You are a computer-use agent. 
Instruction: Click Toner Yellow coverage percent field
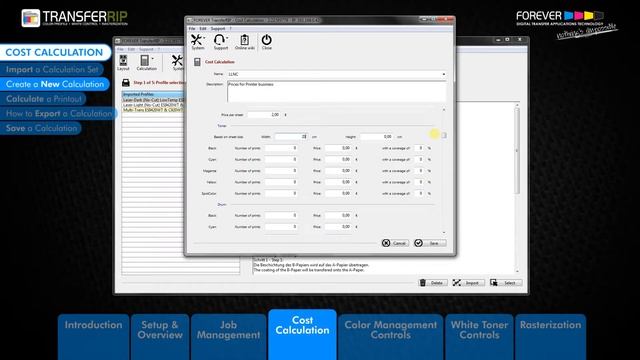click(419, 182)
